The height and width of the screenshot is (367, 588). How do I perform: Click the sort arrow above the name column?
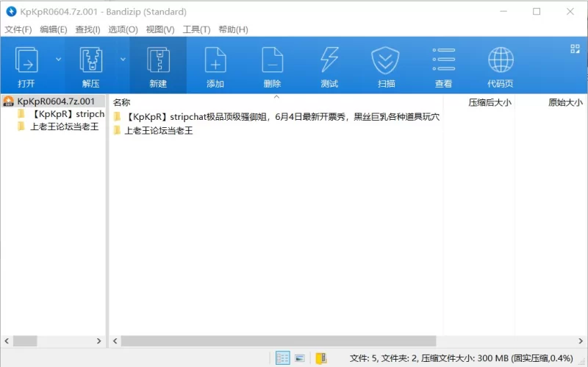tap(276, 97)
